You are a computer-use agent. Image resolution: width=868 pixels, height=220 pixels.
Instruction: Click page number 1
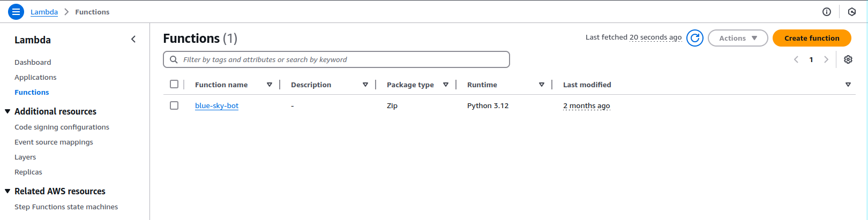tap(811, 59)
